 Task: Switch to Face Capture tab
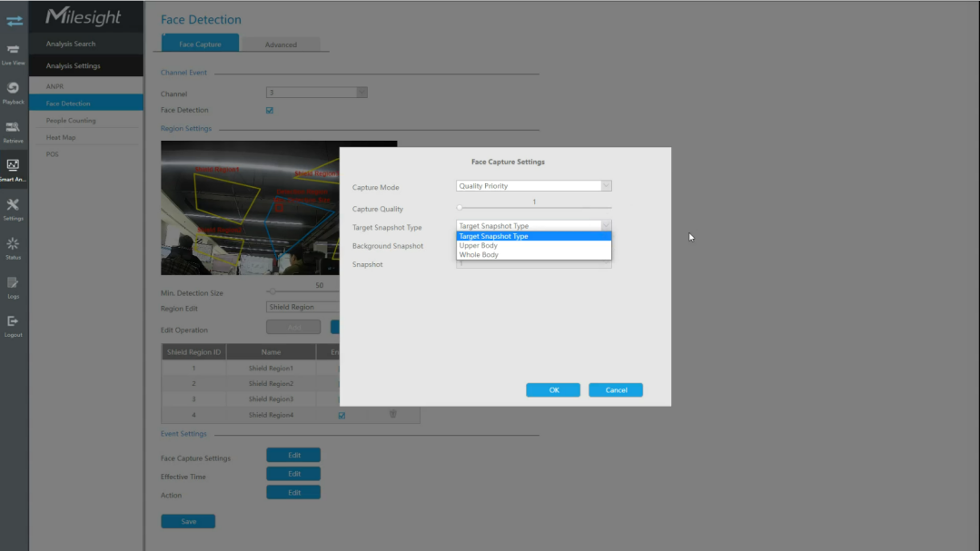coord(200,44)
